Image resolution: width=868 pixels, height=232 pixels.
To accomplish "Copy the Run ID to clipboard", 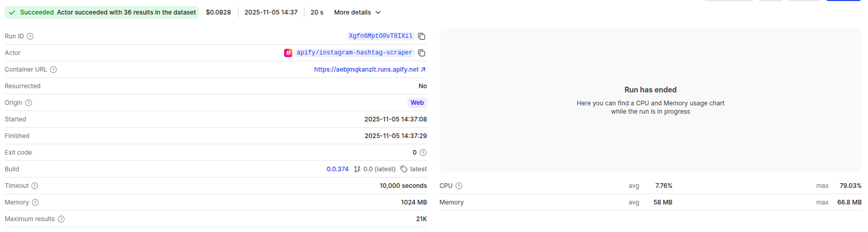I will [422, 36].
